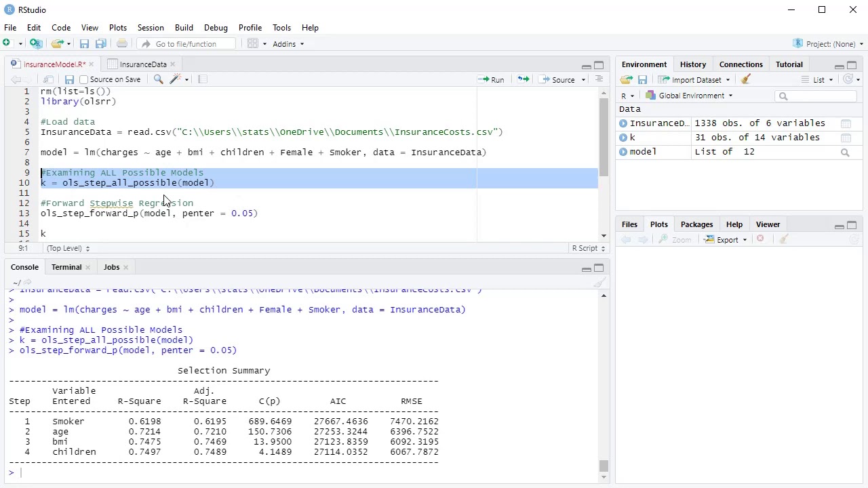
Task: Toggle Source on Save checkbox
Action: click(x=84, y=79)
